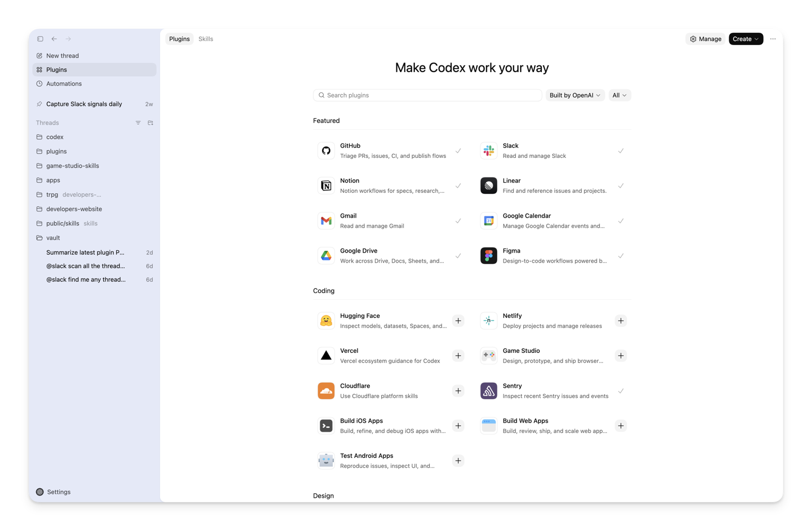Click the Slack plugin icon

[x=488, y=151]
